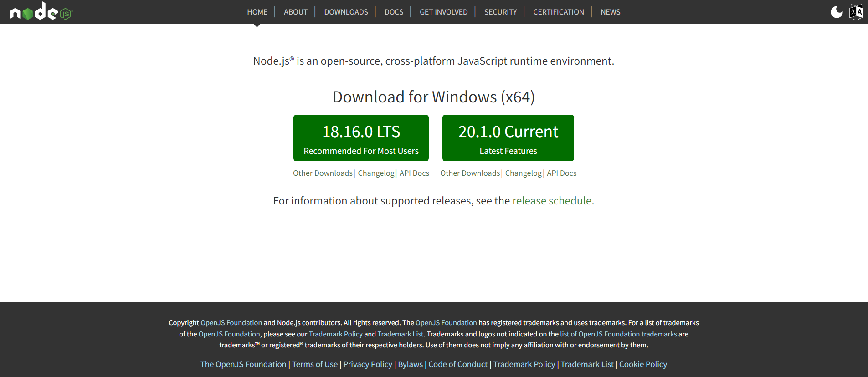868x377 pixels.
Task: Select Get Involved in the top navigation
Action: point(443,12)
